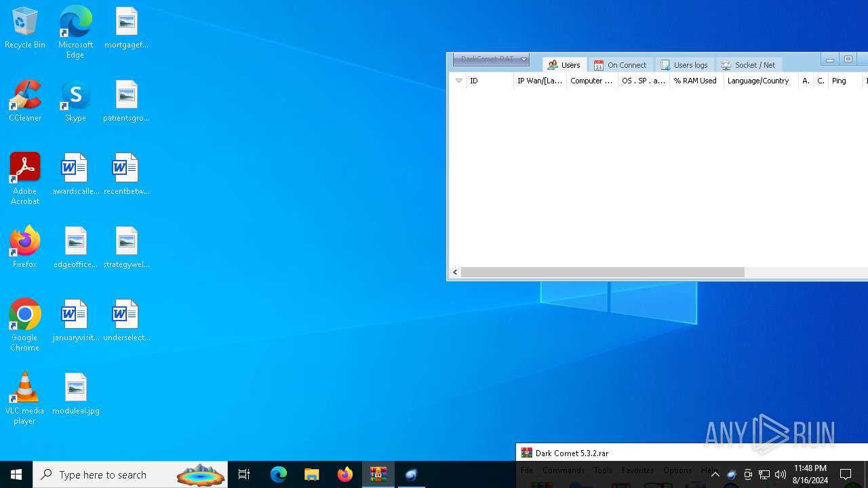
Task: Select the edgeoffice... image file
Action: coord(75,248)
